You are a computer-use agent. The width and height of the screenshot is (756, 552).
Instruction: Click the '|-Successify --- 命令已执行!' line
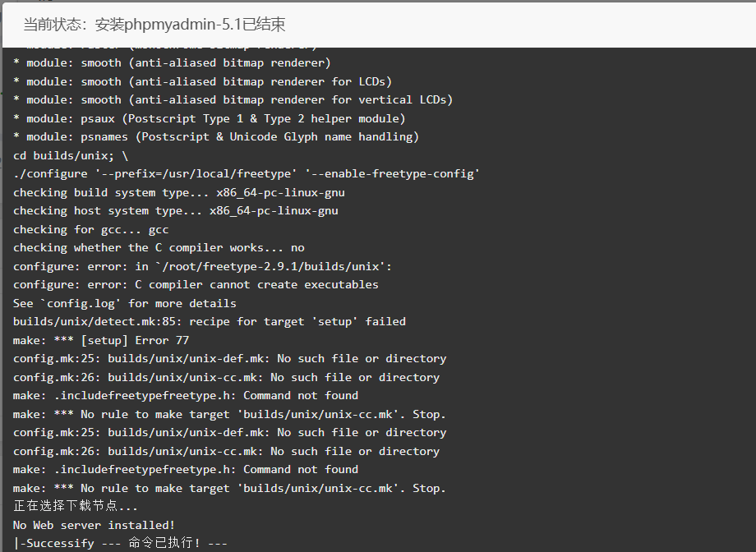[120, 543]
